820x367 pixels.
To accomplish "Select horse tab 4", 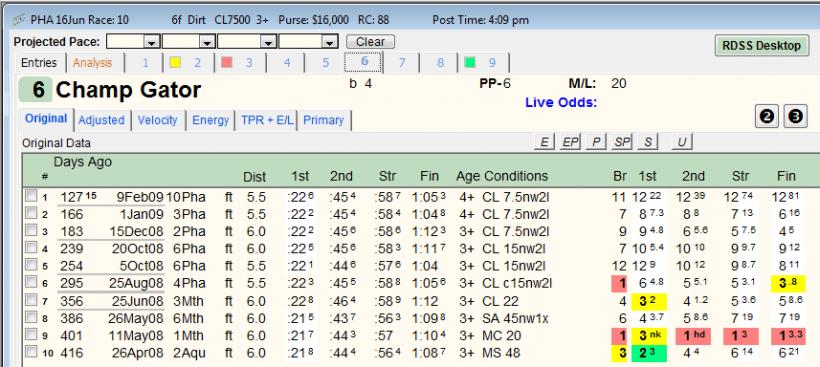I will pos(287,63).
